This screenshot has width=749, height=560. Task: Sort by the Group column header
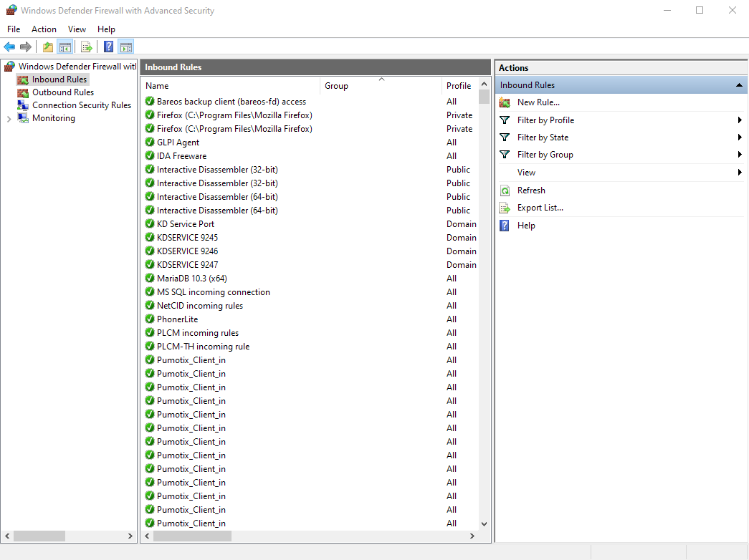point(381,86)
